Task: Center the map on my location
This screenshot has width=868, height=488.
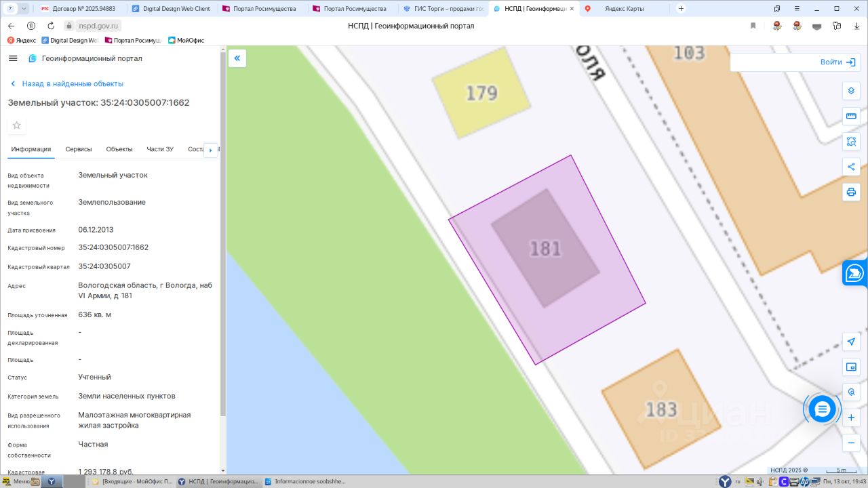Action: point(851,342)
